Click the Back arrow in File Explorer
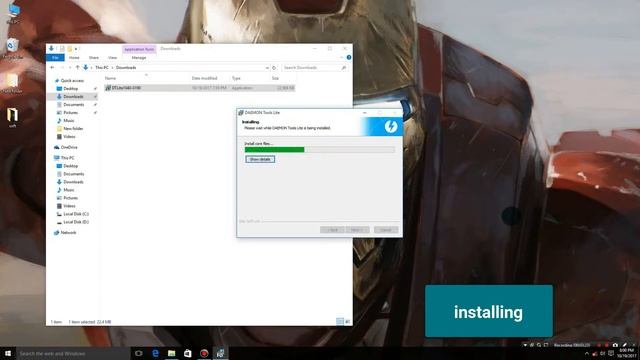640x360 pixels. tap(52, 67)
